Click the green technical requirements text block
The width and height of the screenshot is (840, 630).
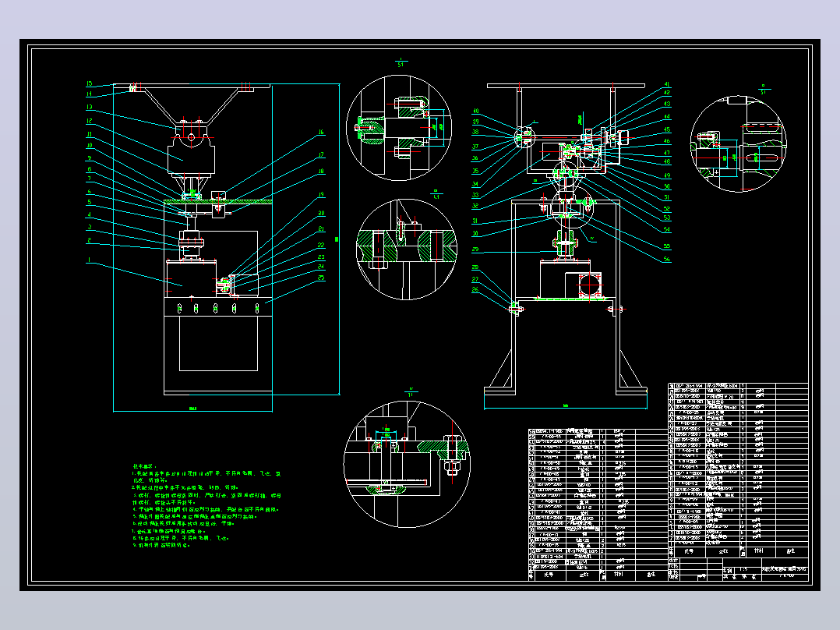[206, 505]
